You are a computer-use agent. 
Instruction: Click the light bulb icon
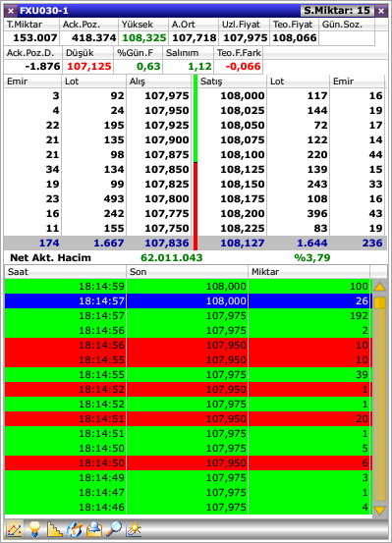click(34, 529)
